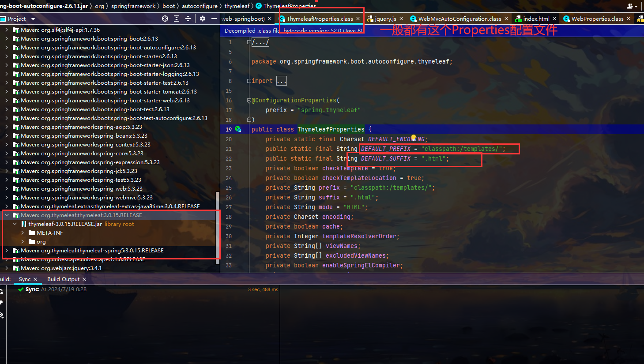Click the autoconfigure breadcrumb segment
644x364 pixels.
click(200, 6)
